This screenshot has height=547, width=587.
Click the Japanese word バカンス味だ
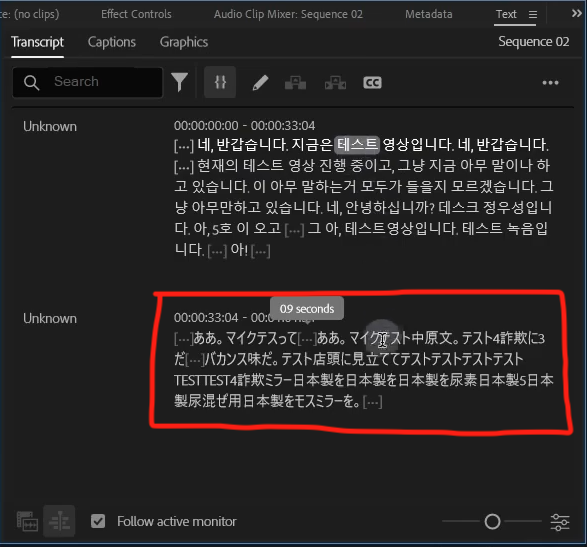241,359
